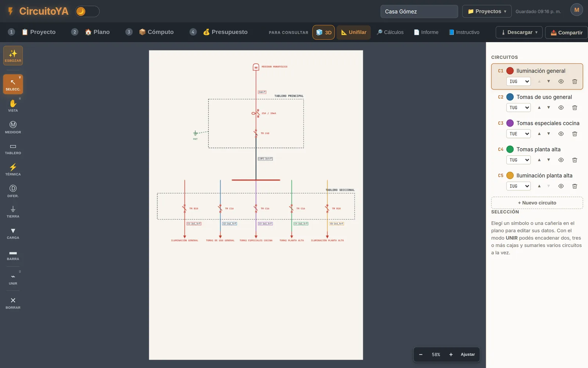Click the red color swatch of C1
Viewport: 588px width, 368px height.
510,71
